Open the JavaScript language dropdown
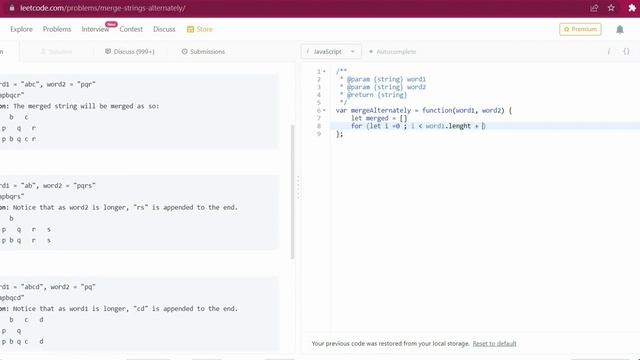 point(331,51)
